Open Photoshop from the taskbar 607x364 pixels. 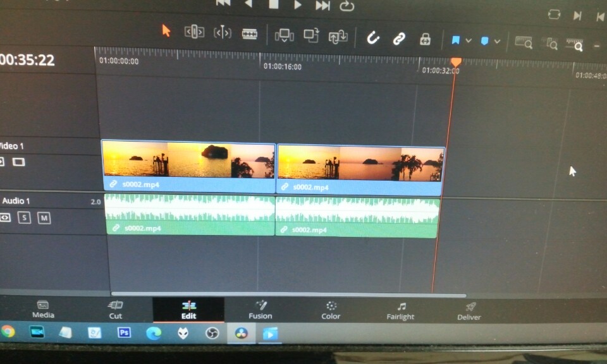tap(124, 332)
